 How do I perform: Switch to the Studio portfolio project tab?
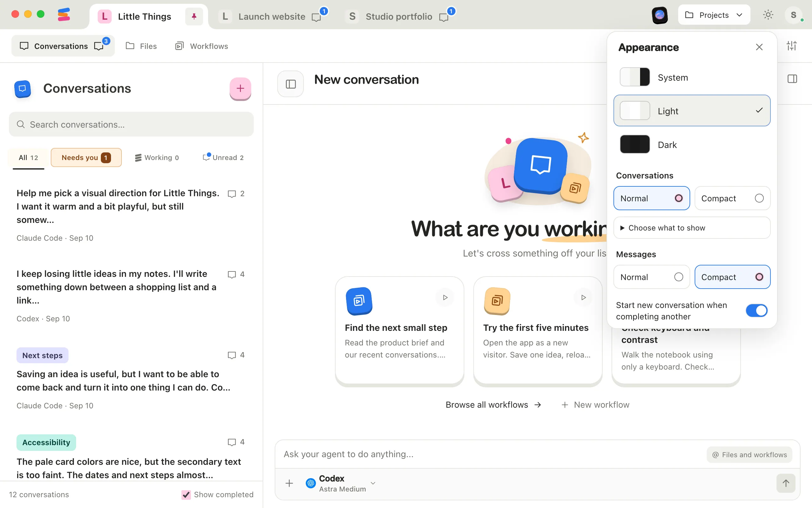[399, 16]
